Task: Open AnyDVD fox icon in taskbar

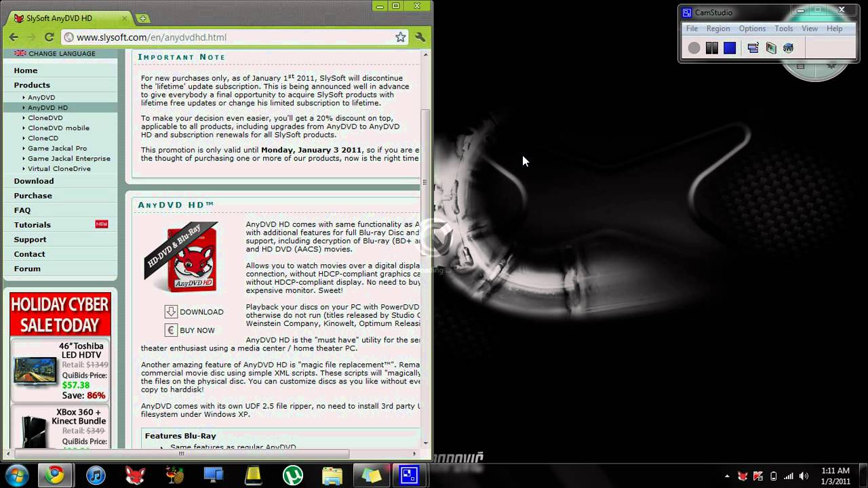Action: pyautogui.click(x=135, y=476)
